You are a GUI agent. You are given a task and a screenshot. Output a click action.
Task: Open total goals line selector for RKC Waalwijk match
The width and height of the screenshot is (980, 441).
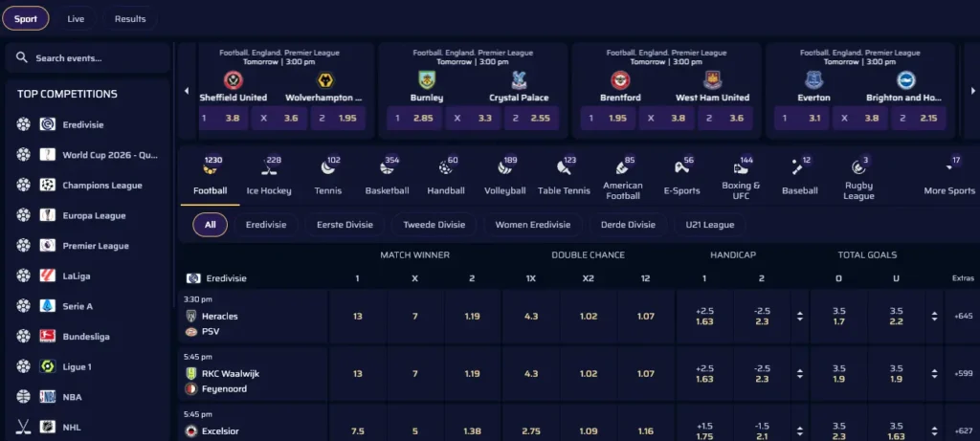[934, 373]
